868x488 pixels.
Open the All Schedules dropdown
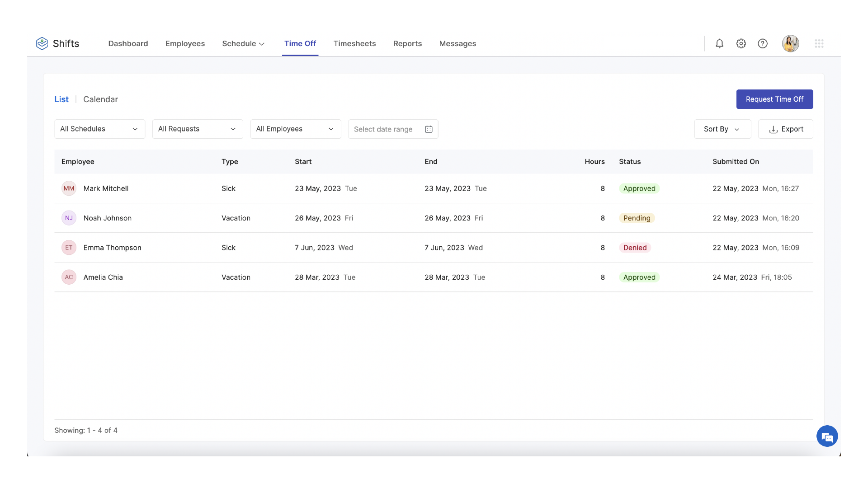[99, 129]
